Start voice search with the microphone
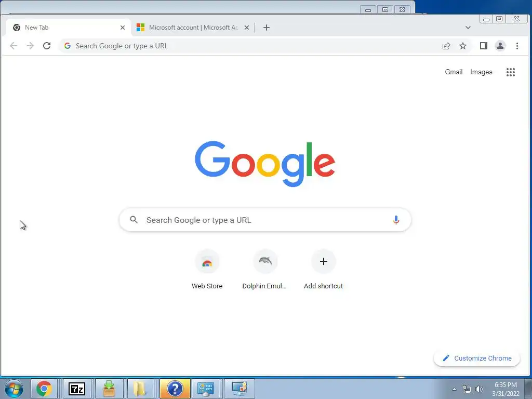Screen dimensions: 532x399 (395, 220)
